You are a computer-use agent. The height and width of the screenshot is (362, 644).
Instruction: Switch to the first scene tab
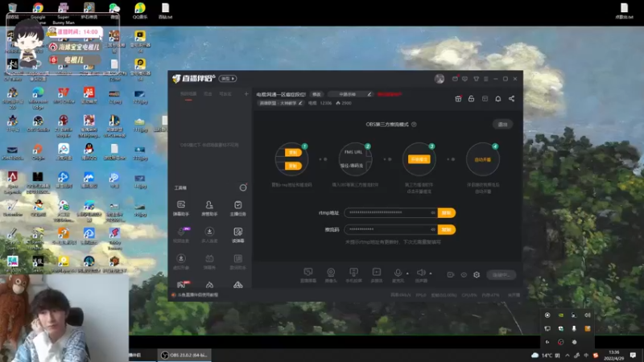pos(188,94)
